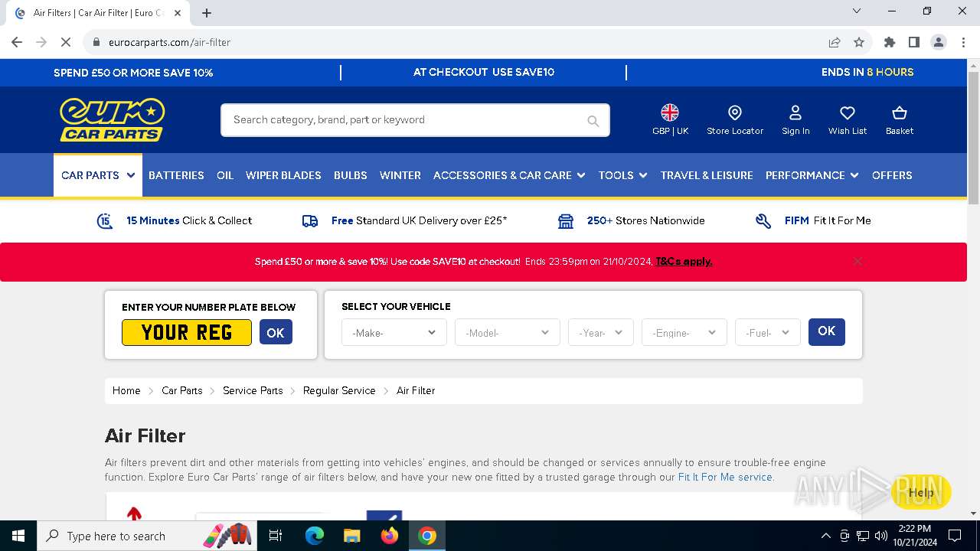Click the FIFM wrench icon
Viewport: 980px width, 551px height.
[x=763, y=221]
